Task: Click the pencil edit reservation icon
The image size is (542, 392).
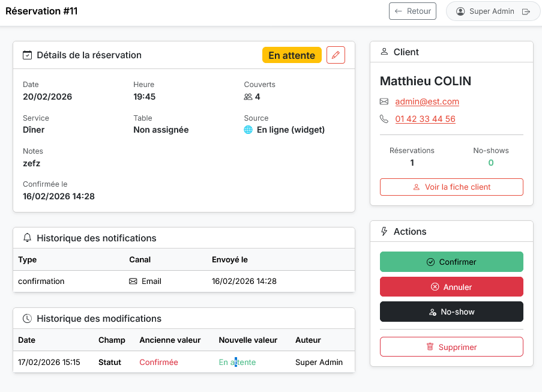Action: point(336,55)
